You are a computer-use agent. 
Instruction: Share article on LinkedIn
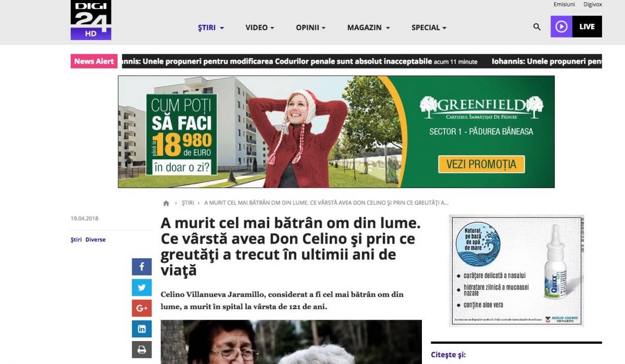tap(142, 329)
